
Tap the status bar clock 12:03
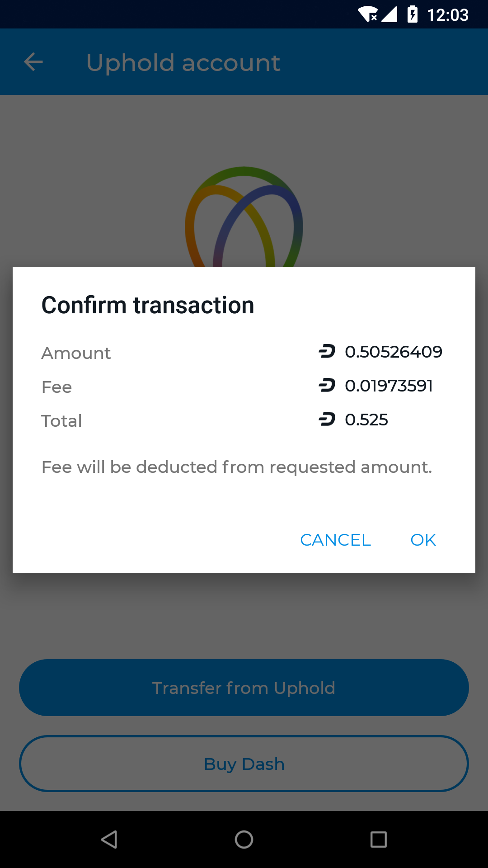(x=447, y=15)
